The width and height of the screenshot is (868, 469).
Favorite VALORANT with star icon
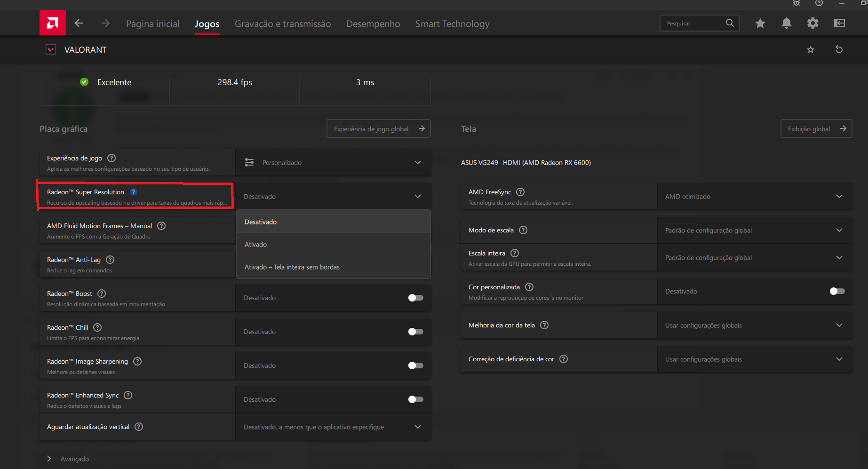[811, 49]
